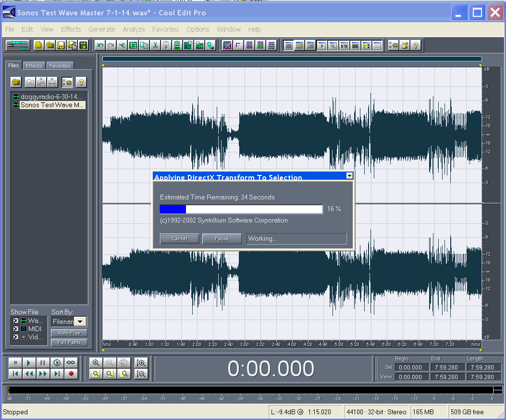The image size is (506, 420).
Task: Select Sonos Test Wave M... in file list
Action: point(52,105)
